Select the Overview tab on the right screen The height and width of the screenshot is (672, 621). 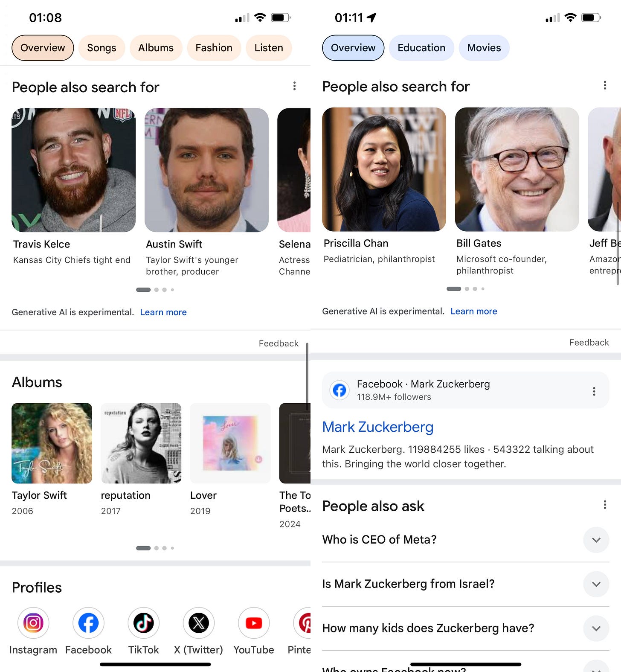pyautogui.click(x=353, y=48)
